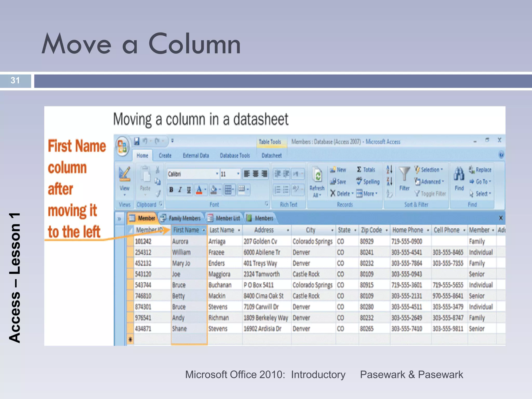The height and width of the screenshot is (399, 532).
Task: Expand the navigation pane chevron
Action: pyautogui.click(x=119, y=219)
